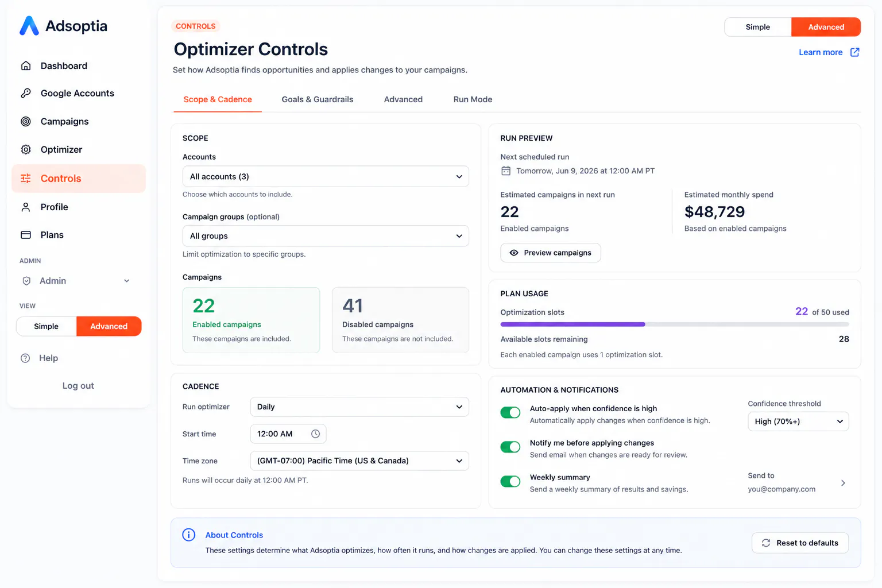Open the Run optimizer Daily dropdown
Image resolution: width=882 pixels, height=588 pixels.
point(359,407)
